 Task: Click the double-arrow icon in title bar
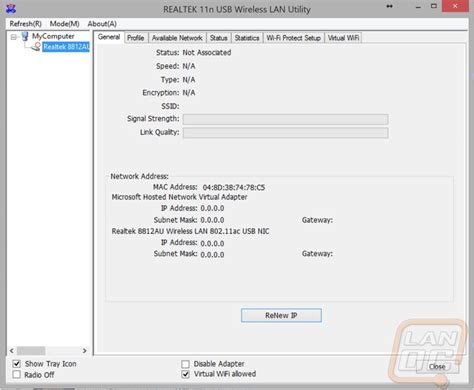pos(389,6)
